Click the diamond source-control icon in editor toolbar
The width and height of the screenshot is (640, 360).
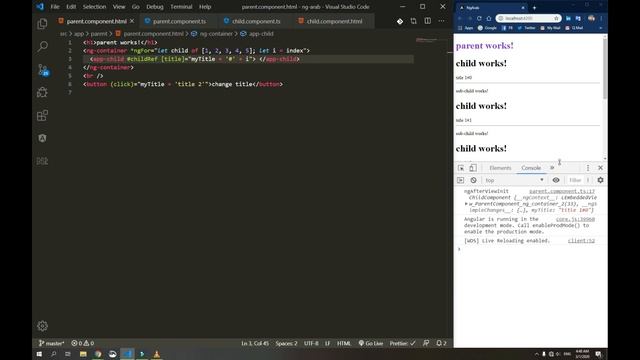tap(400, 21)
